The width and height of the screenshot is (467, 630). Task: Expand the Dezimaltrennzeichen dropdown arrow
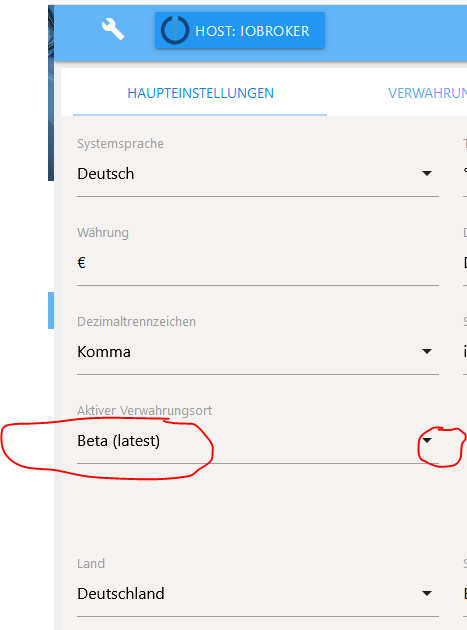427,352
